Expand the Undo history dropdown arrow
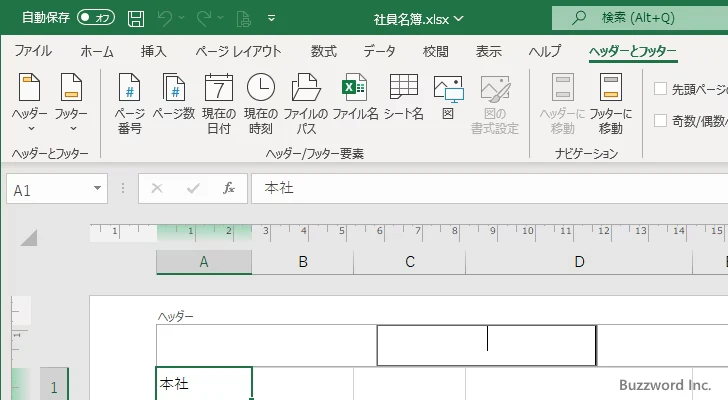Viewport: 728px width, 400px height. click(182, 18)
